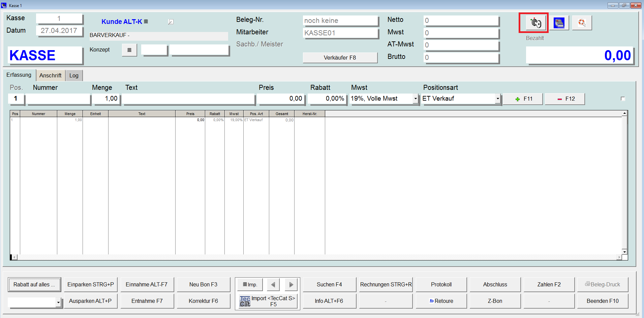
Task: Click the Beleg-Nr. field showing noch keine
Action: click(340, 21)
